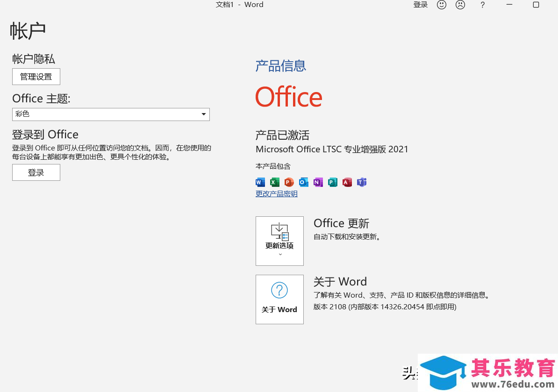The width and height of the screenshot is (558, 392).
Task: Minimize the Word window
Action: (x=509, y=5)
